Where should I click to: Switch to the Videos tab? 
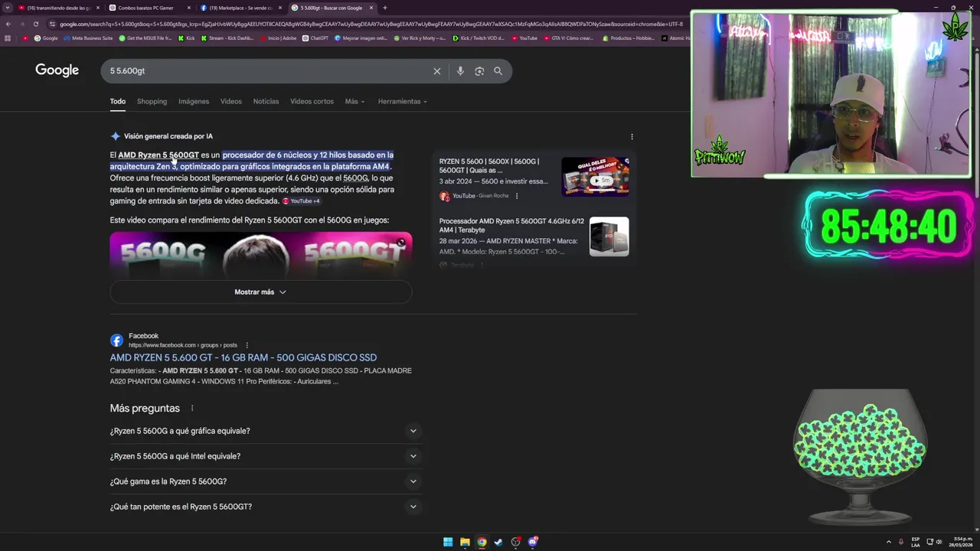click(230, 101)
